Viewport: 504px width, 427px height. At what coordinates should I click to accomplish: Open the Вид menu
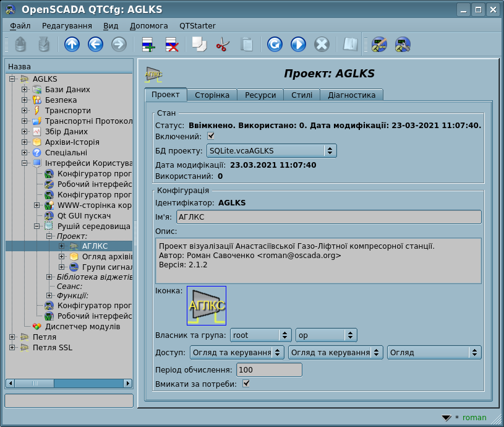(111, 26)
